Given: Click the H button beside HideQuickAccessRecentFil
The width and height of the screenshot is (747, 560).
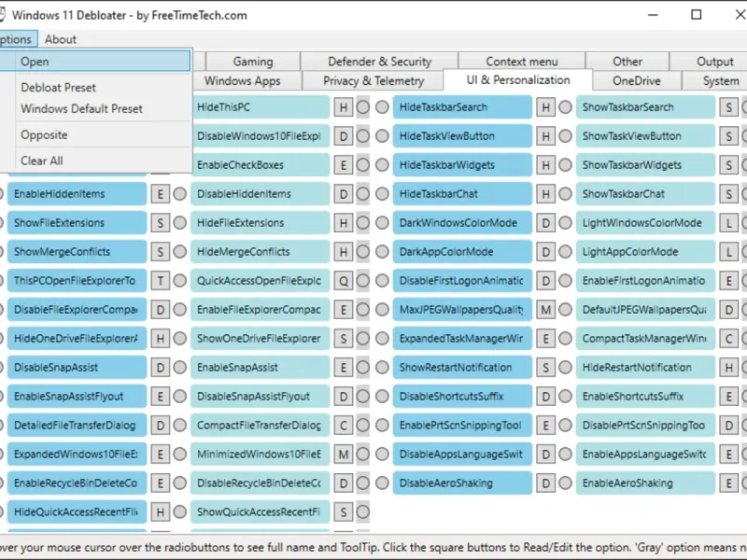Looking at the screenshot, I should (x=160, y=511).
